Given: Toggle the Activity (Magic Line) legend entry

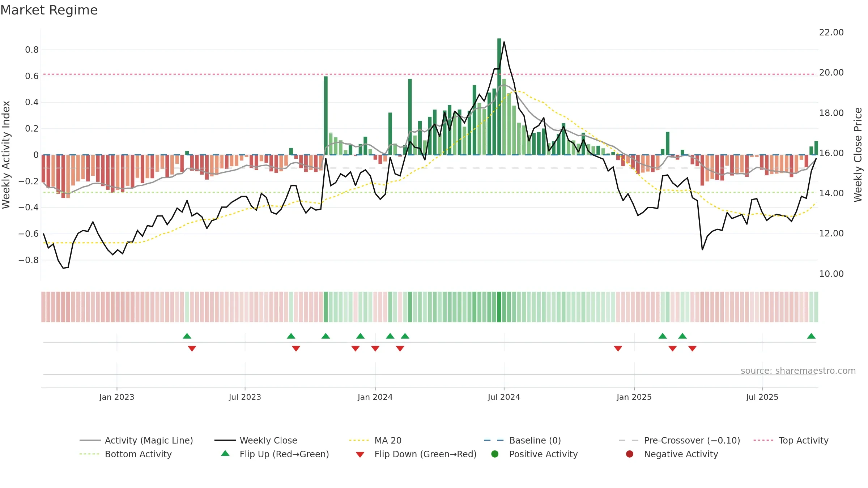Looking at the screenshot, I should click(x=136, y=440).
